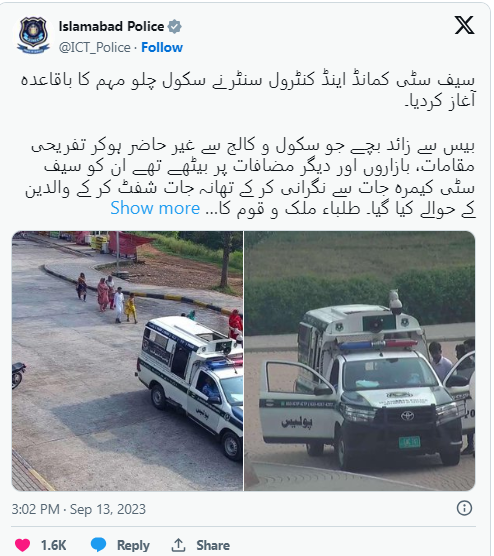Image resolution: width=494 pixels, height=556 pixels.
Task: Click the Islamabad Police badge avatar
Action: click(x=33, y=35)
